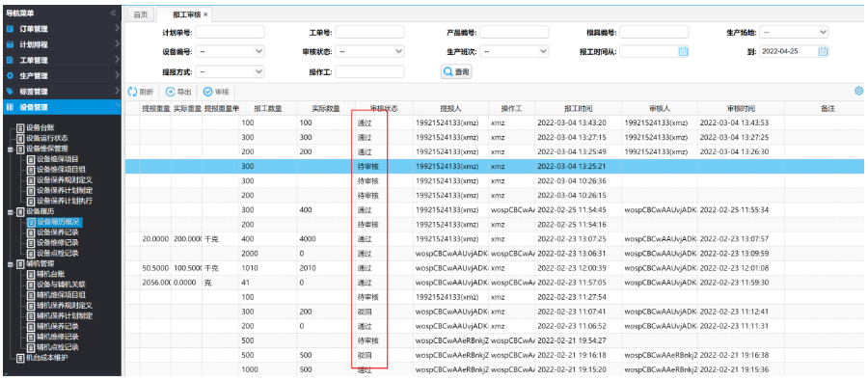Expand 生产管理 chevron arrow

(x=117, y=74)
